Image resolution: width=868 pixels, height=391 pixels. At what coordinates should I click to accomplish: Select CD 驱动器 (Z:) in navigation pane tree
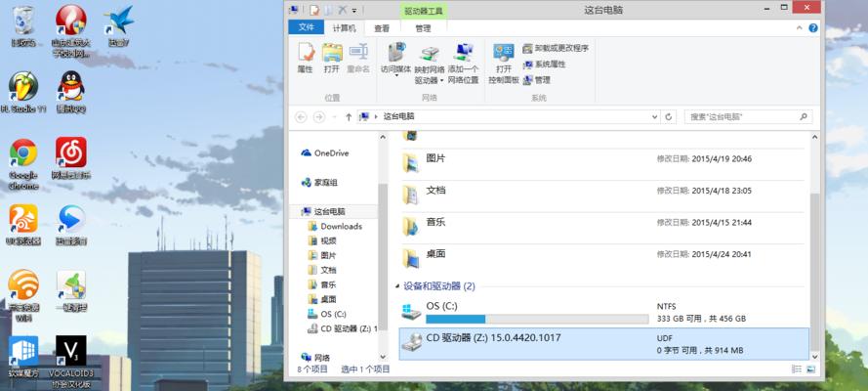(342, 328)
